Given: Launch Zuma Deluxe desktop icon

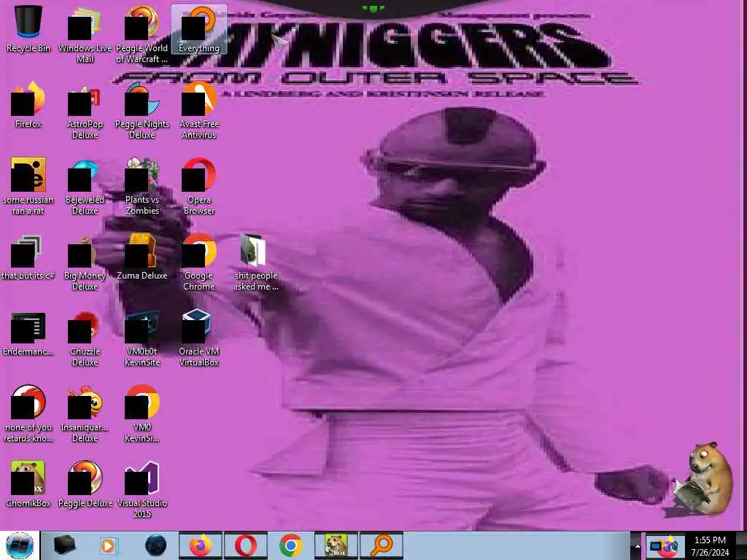Looking at the screenshot, I should [x=142, y=257].
